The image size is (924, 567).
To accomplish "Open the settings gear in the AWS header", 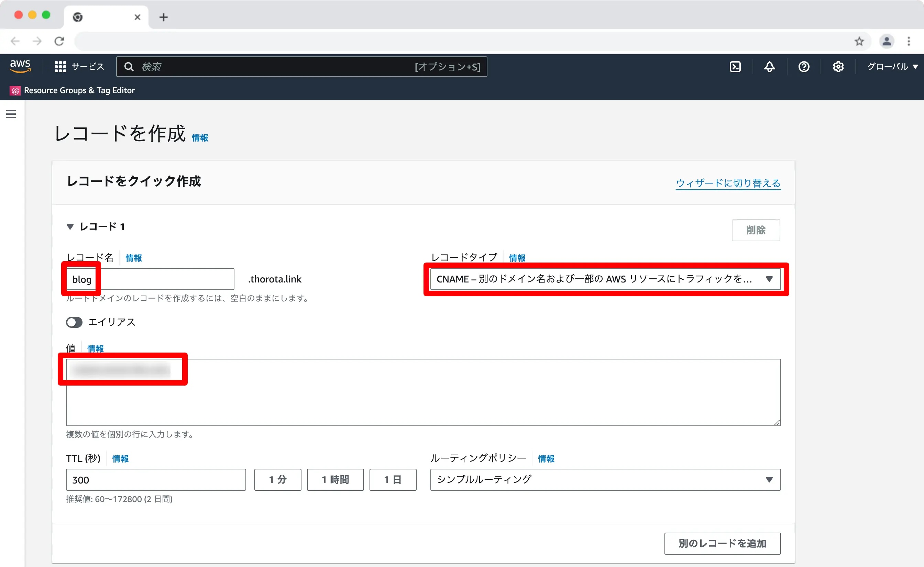I will [x=838, y=67].
